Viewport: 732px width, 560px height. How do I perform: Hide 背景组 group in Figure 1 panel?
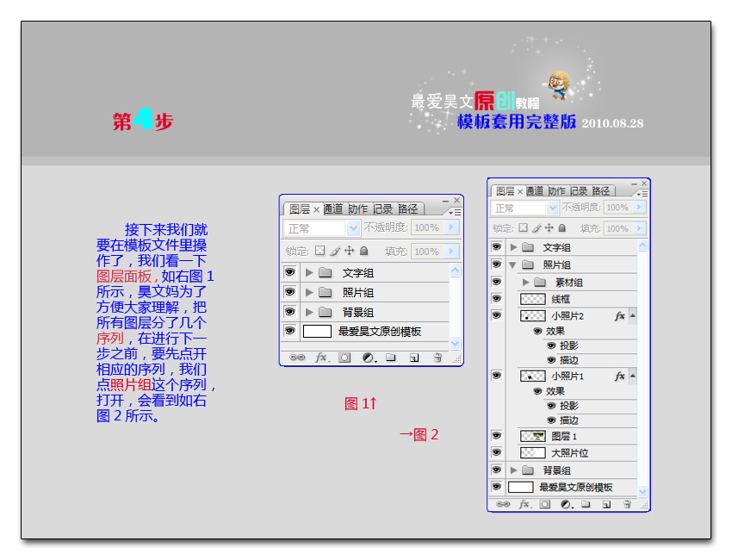point(290,311)
